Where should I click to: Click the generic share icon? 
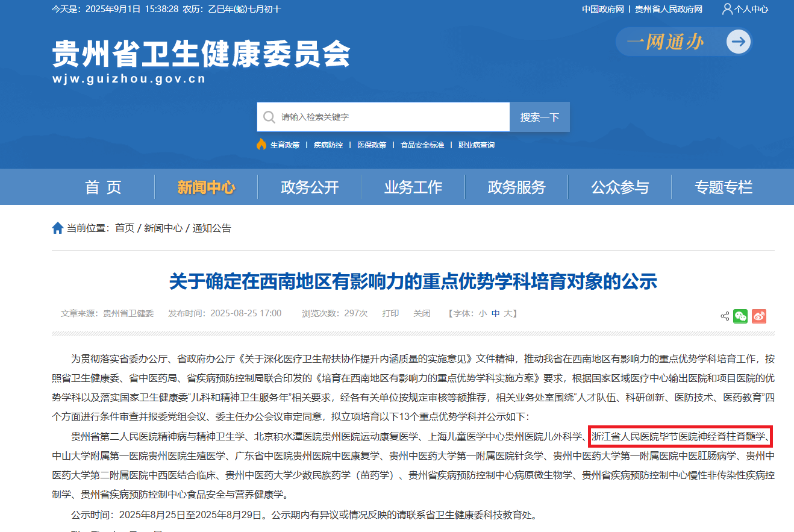click(x=725, y=316)
